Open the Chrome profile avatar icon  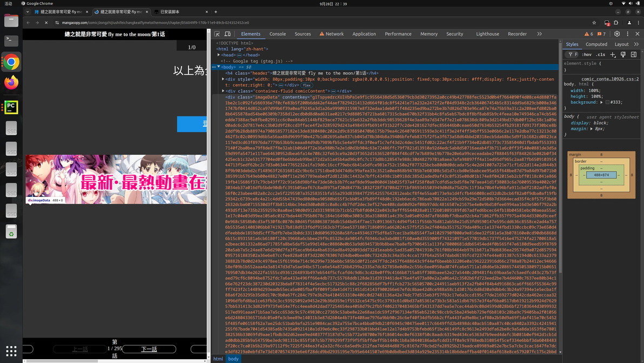tap(629, 23)
